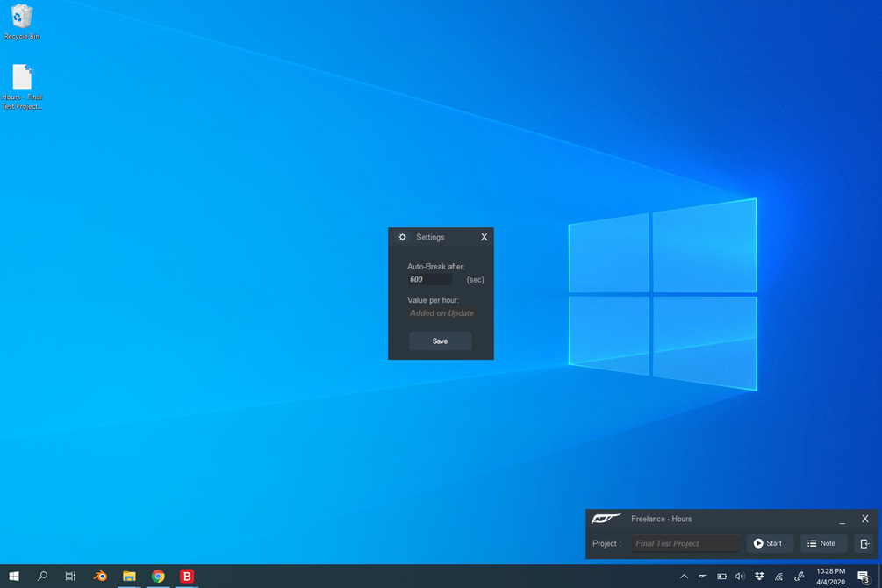This screenshot has width=882, height=588.
Task: Open the volume control in system tray
Action: click(740, 577)
